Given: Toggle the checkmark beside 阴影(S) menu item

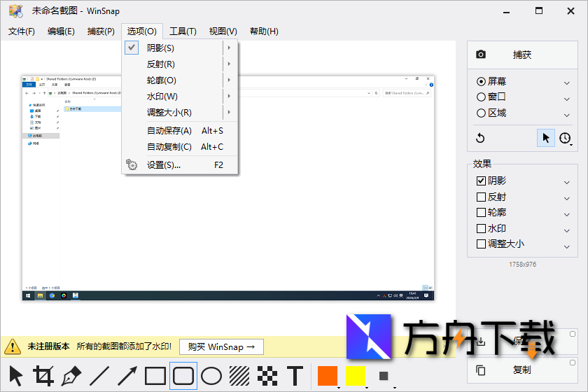Looking at the screenshot, I should pos(132,48).
